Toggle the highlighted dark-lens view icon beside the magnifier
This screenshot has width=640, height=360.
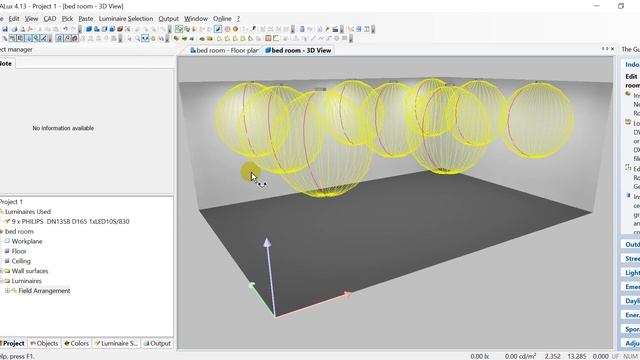coord(145,38)
